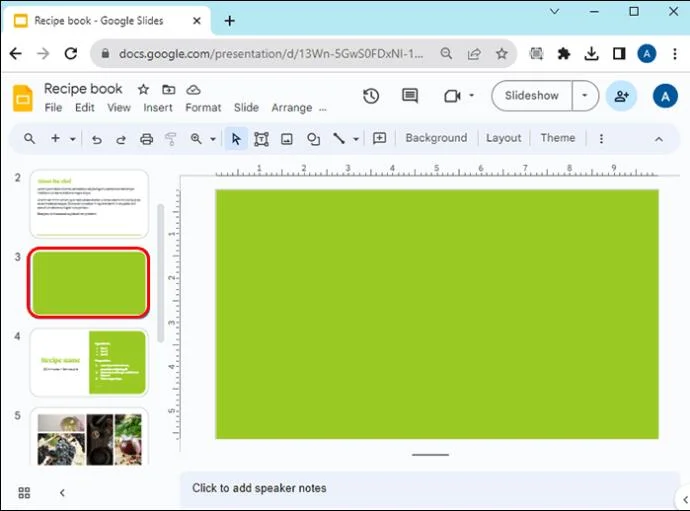Expand video call options dropdown
Image resolution: width=690 pixels, height=511 pixels.
point(471,95)
